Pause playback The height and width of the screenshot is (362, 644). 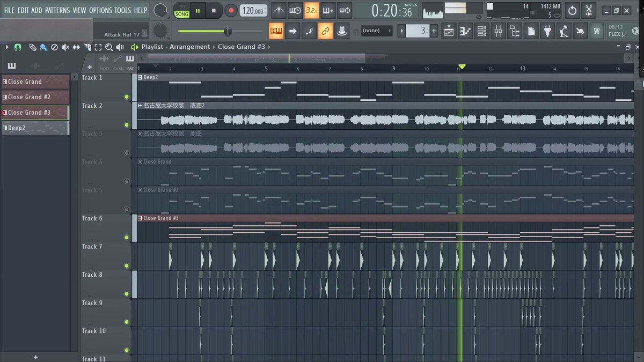(197, 10)
